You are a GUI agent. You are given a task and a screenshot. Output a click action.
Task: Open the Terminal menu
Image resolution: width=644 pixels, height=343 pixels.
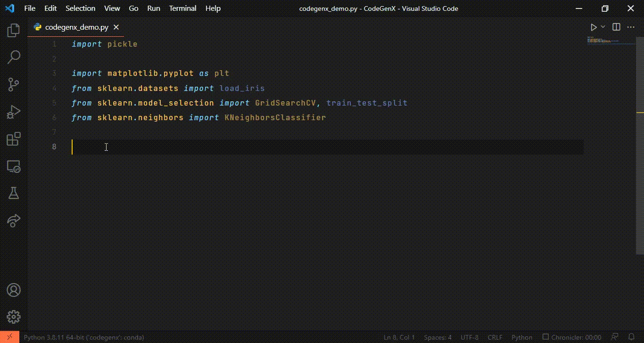[x=182, y=8]
